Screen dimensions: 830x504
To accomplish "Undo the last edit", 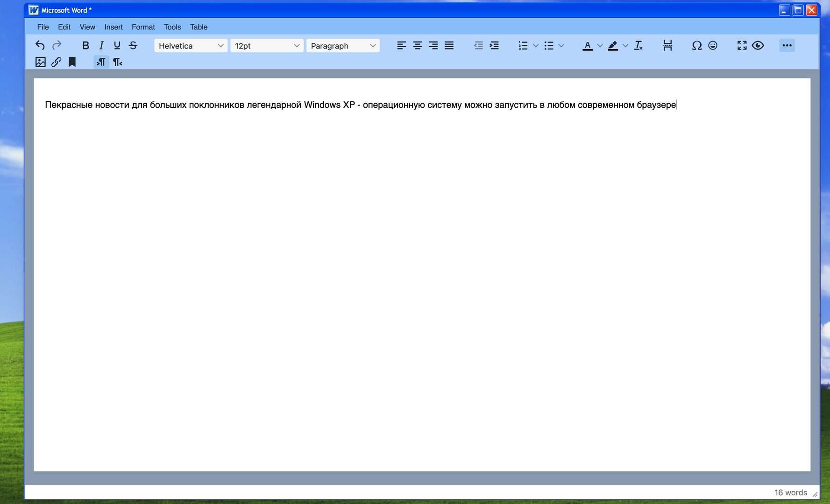I will (x=40, y=45).
